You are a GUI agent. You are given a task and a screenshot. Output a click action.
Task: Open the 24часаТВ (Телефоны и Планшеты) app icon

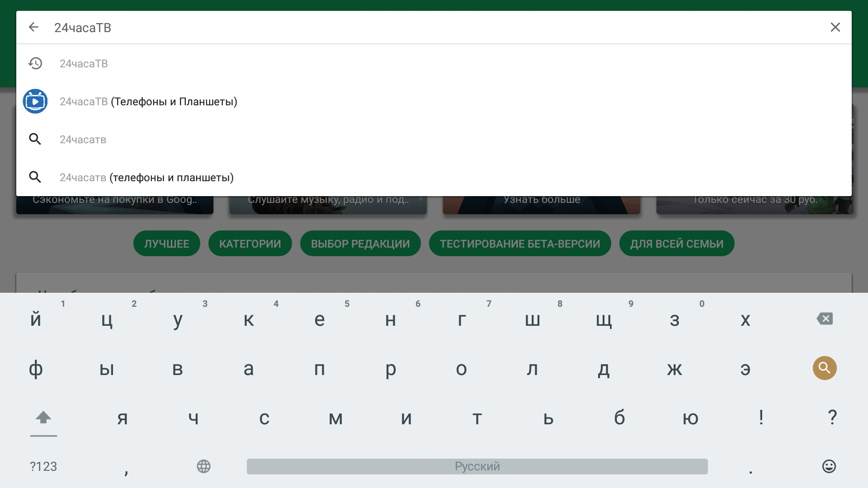pyautogui.click(x=35, y=101)
